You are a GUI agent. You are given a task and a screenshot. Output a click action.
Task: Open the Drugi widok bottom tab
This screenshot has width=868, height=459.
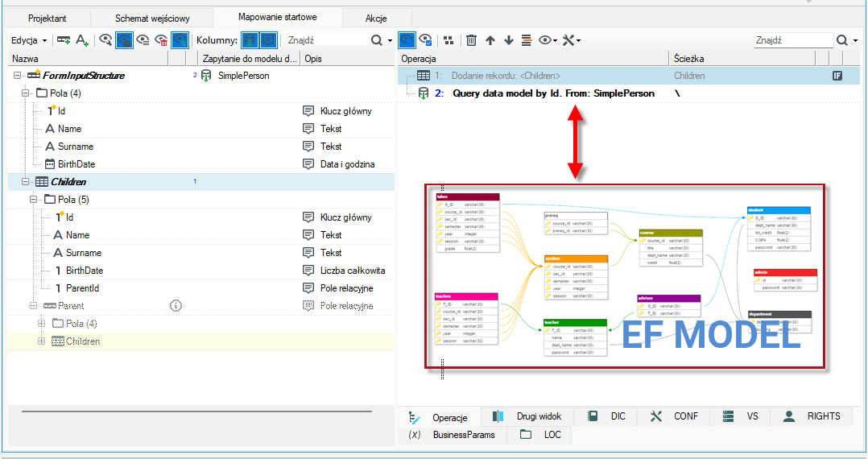point(527,416)
